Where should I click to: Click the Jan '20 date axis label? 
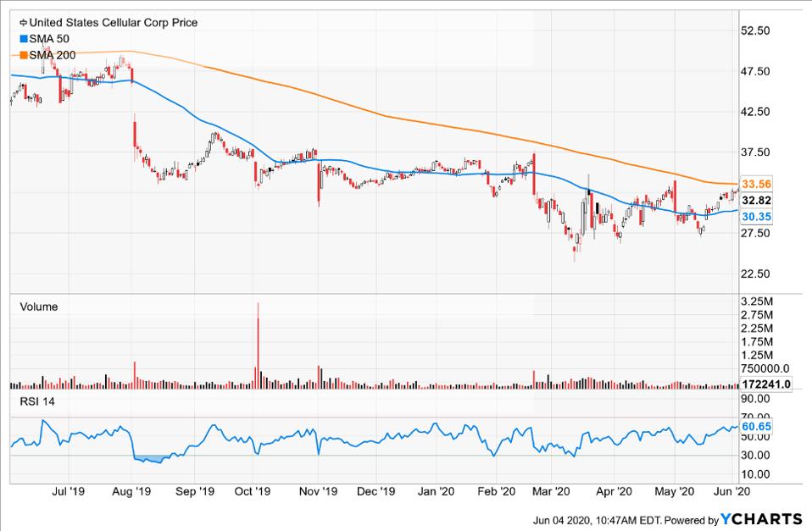point(436,492)
